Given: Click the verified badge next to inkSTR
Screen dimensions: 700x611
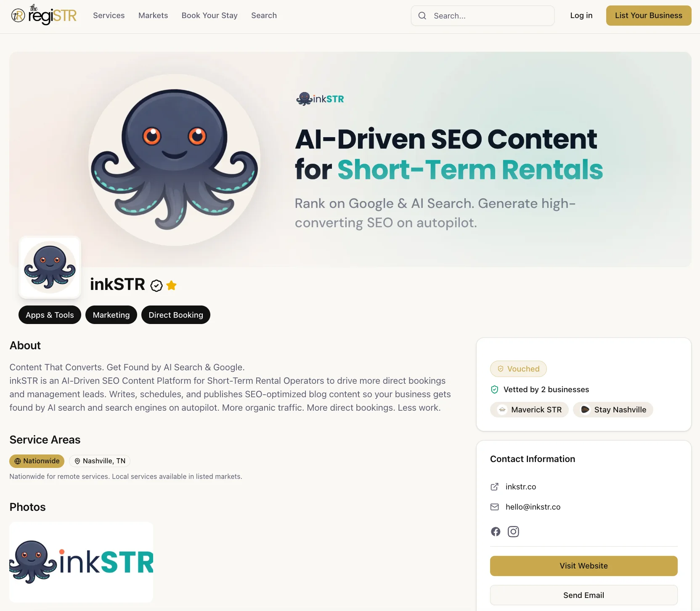Looking at the screenshot, I should [156, 286].
